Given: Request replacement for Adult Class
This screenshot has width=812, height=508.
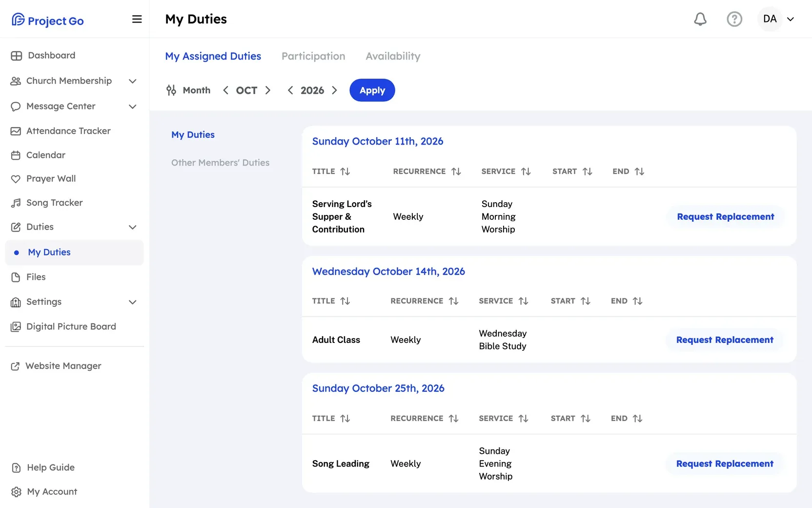Looking at the screenshot, I should [x=725, y=340].
